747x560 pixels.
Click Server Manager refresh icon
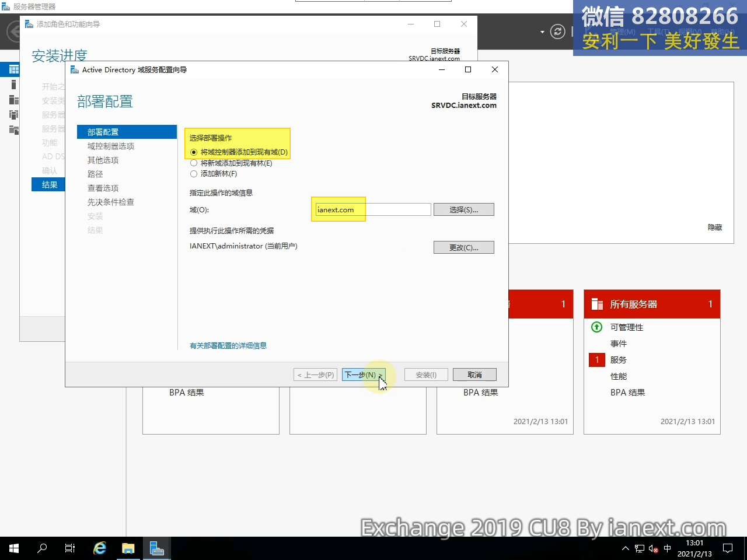[558, 32]
